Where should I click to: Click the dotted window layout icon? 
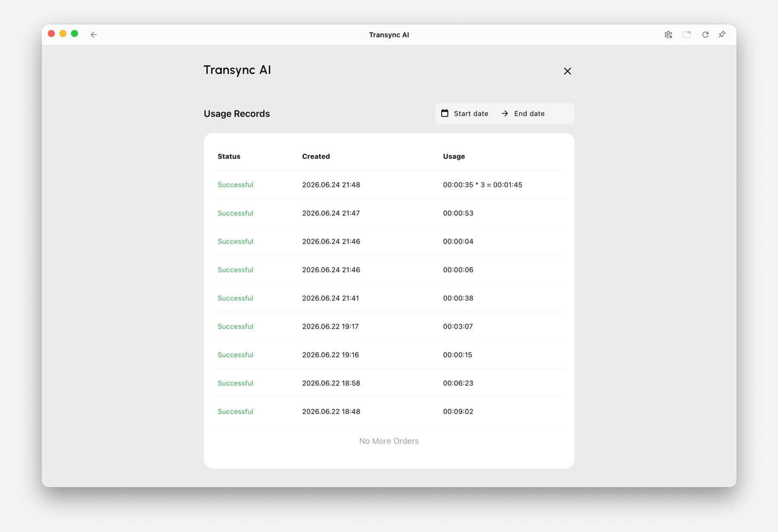(x=687, y=35)
